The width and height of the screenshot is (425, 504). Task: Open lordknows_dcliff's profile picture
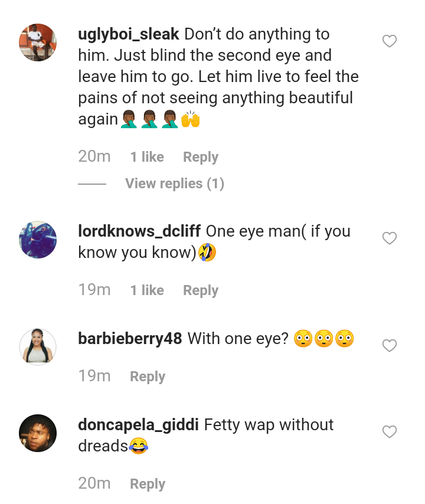pos(38,240)
